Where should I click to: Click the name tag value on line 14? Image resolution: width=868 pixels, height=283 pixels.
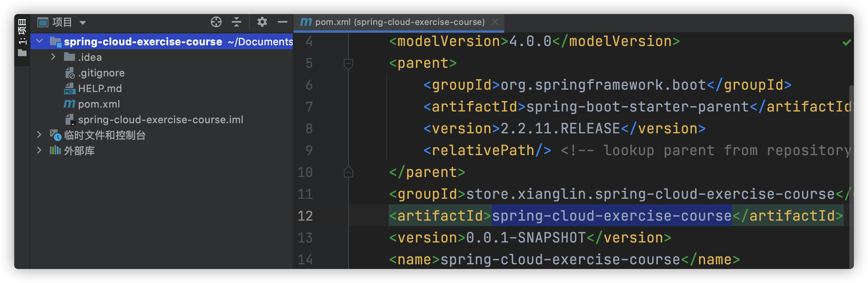(560, 260)
